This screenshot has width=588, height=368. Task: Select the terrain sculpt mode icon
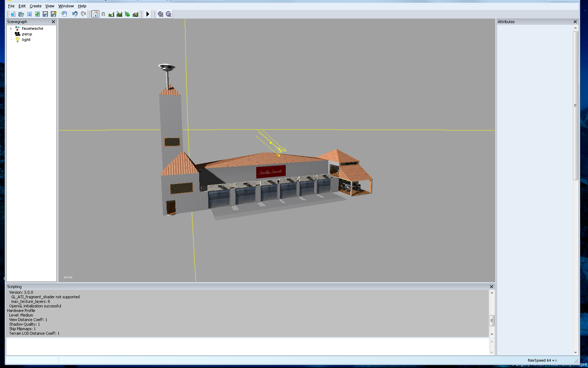click(111, 14)
